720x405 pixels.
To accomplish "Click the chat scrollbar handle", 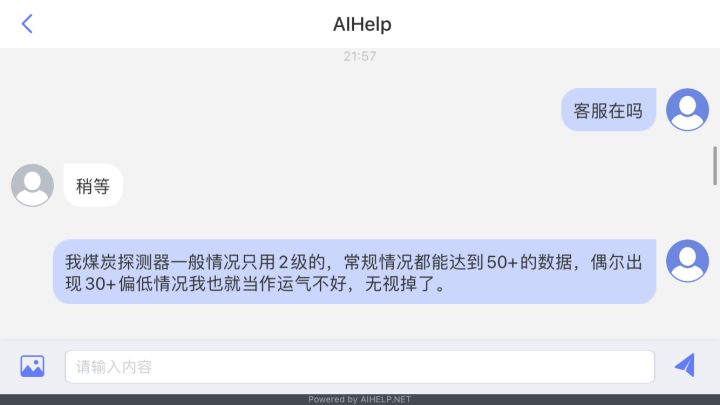I will [x=714, y=165].
